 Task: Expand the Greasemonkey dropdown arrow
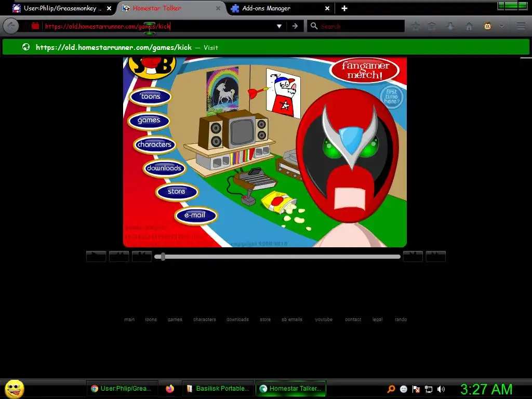point(501,26)
